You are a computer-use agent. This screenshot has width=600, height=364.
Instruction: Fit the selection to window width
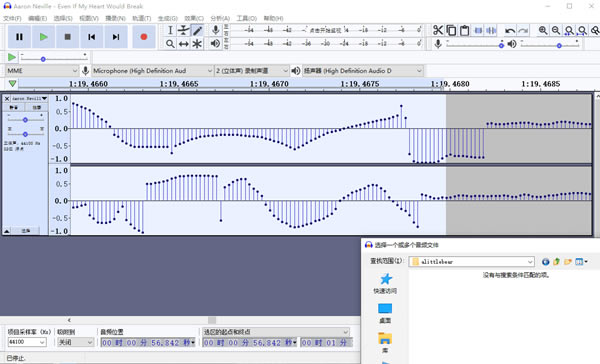[x=569, y=30]
